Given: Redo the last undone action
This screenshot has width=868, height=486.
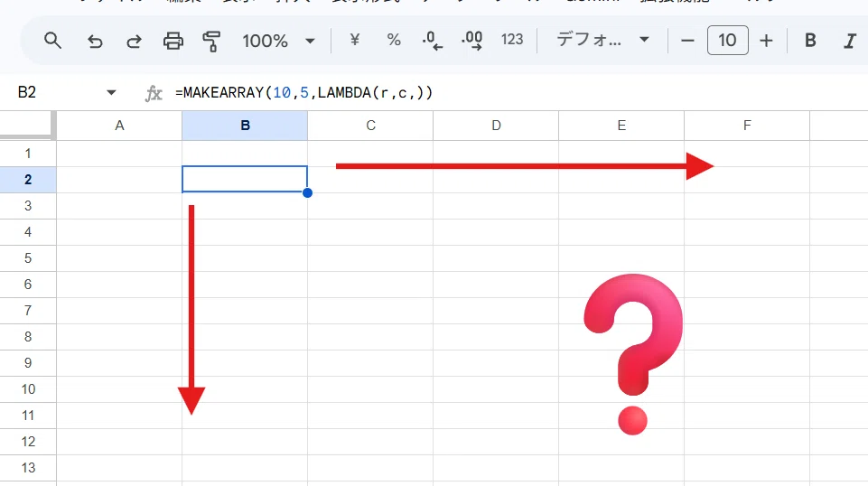Looking at the screenshot, I should coord(134,41).
